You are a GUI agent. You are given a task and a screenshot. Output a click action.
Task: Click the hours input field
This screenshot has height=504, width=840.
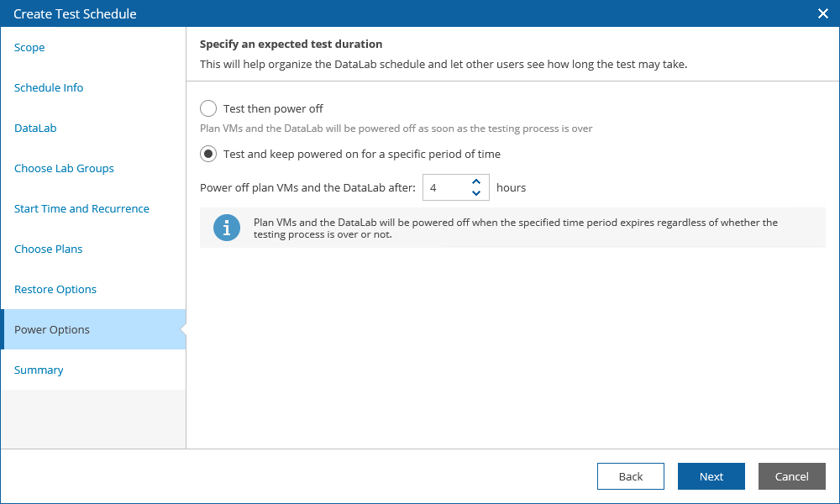444,187
